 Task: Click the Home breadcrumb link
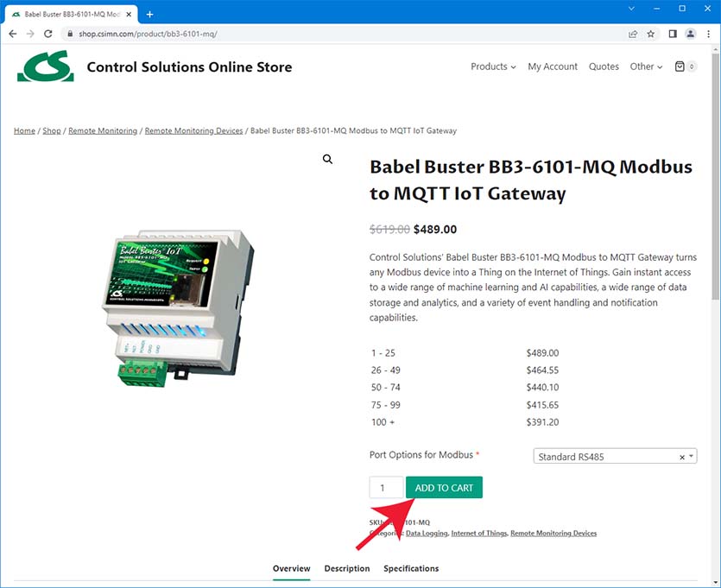(x=24, y=130)
